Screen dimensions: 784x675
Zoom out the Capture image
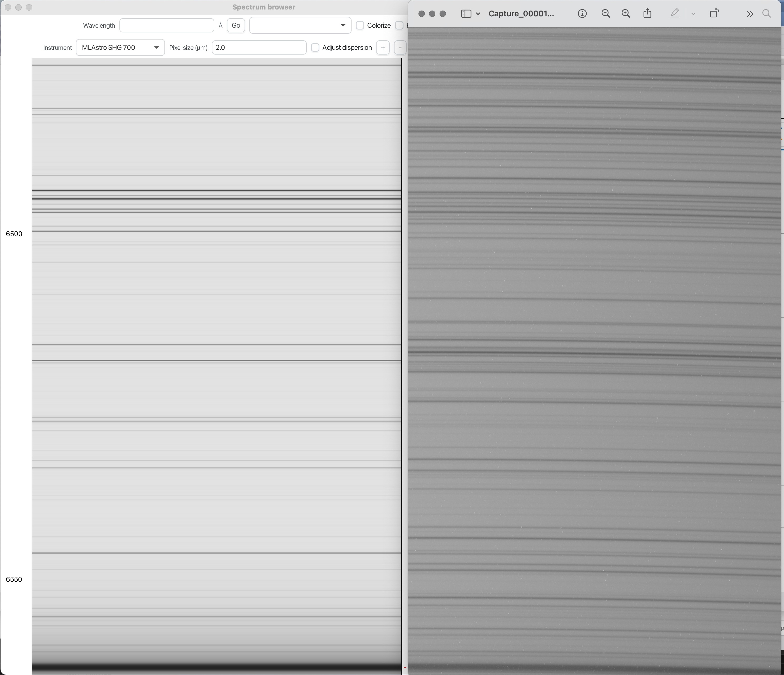[x=605, y=14]
